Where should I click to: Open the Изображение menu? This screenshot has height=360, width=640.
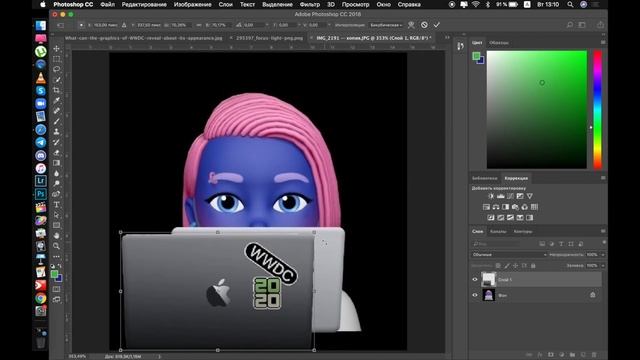click(x=193, y=4)
